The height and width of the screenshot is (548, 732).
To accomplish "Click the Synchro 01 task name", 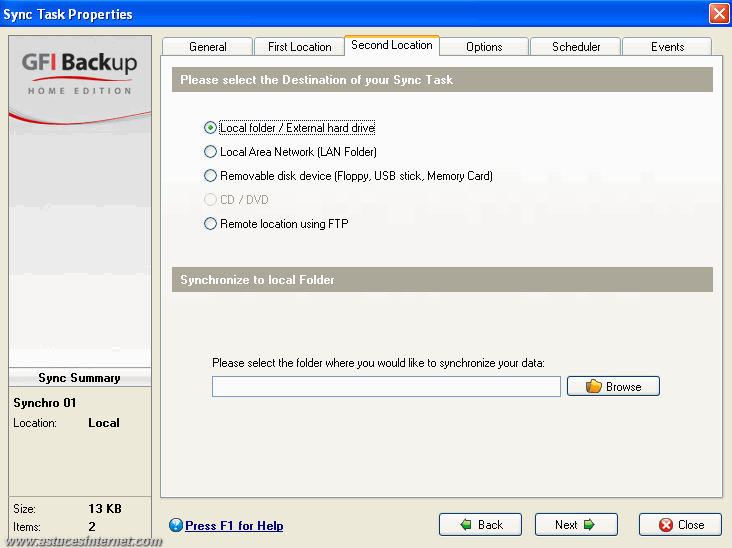I will (x=44, y=403).
